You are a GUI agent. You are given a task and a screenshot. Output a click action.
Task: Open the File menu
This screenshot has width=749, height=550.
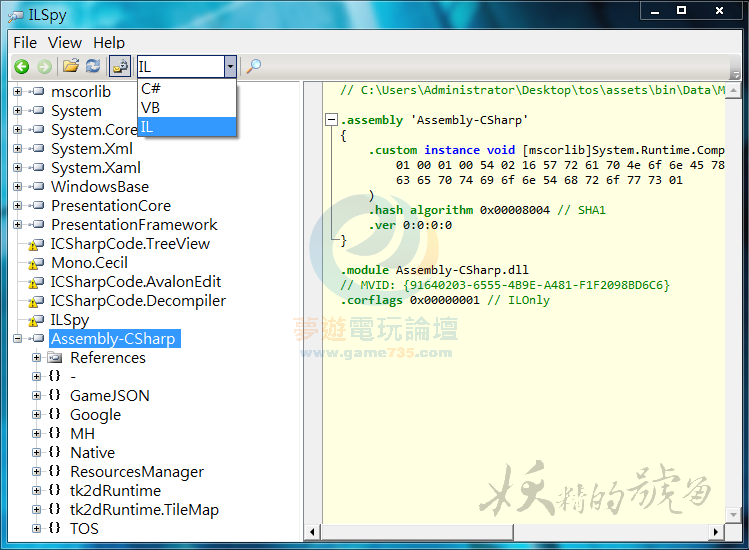25,43
